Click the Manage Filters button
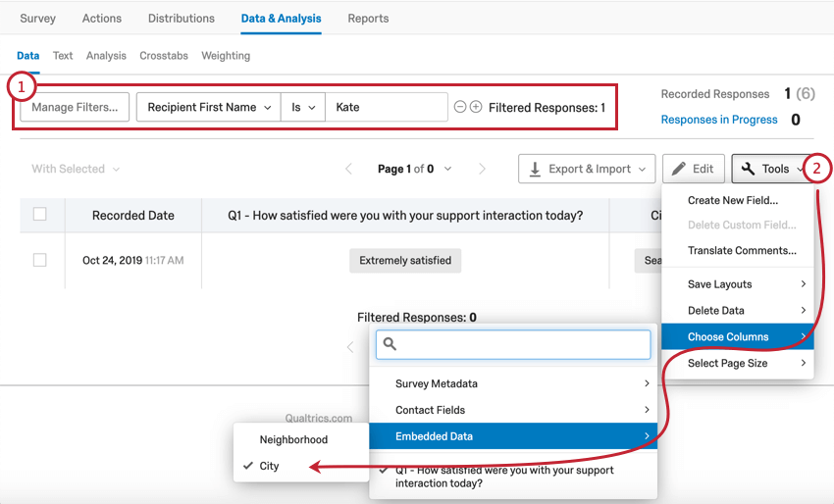 pyautogui.click(x=75, y=107)
